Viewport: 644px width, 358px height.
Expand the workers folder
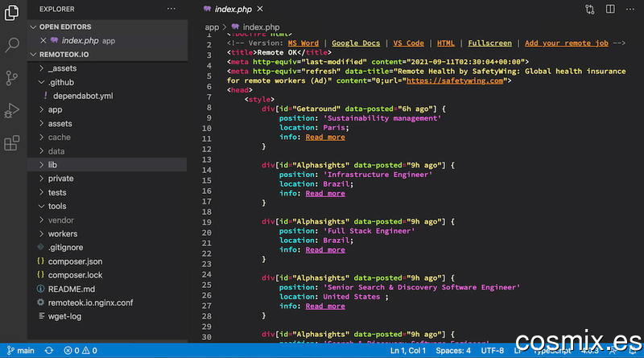click(58, 233)
